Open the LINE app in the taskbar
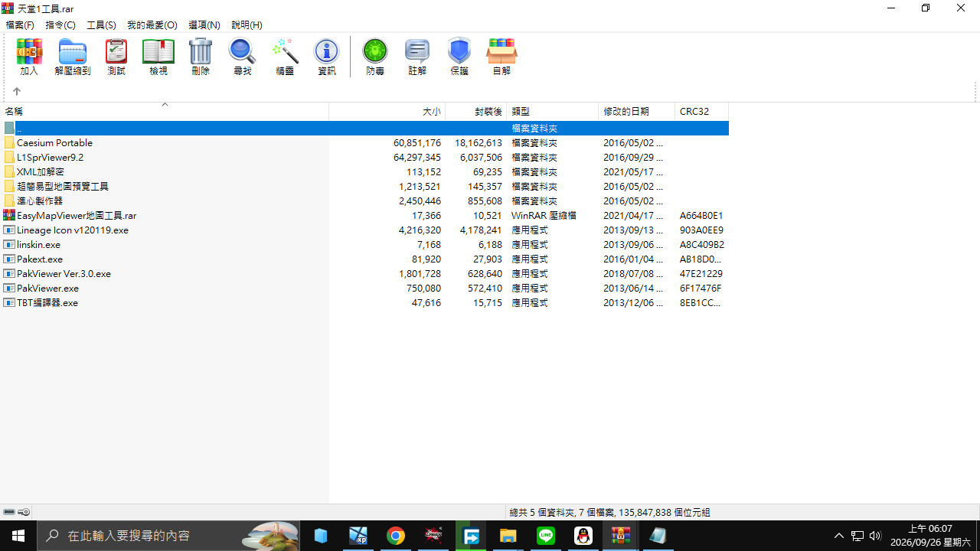The height and width of the screenshot is (551, 980). tap(546, 536)
